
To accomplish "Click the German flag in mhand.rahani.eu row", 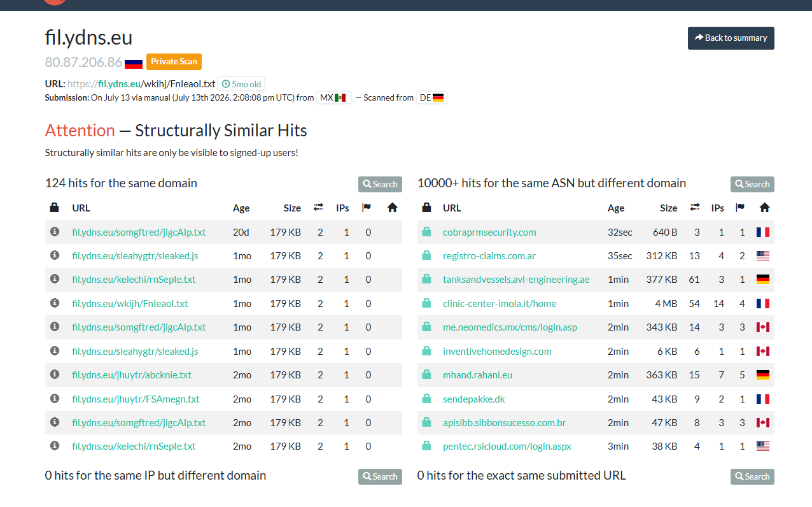I will click(x=763, y=375).
